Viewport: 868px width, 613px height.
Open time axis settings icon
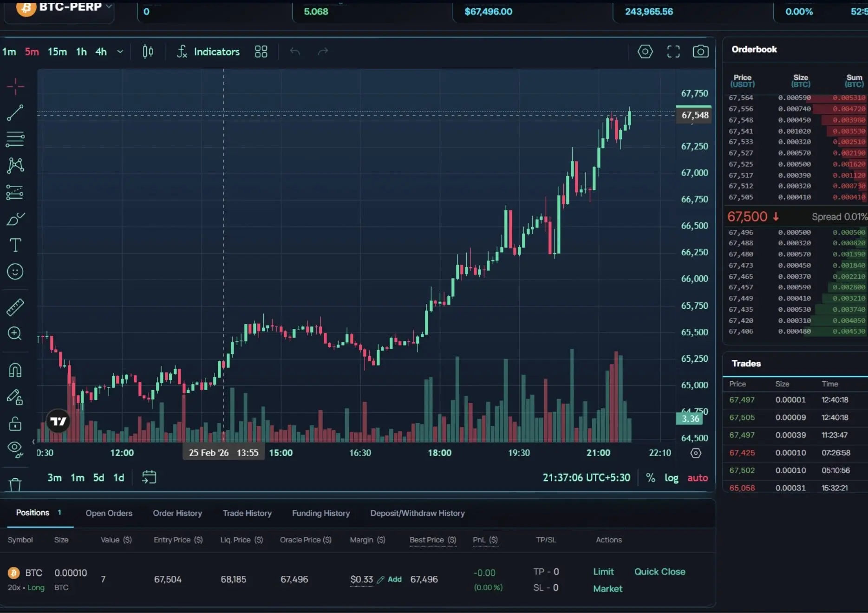click(x=696, y=453)
